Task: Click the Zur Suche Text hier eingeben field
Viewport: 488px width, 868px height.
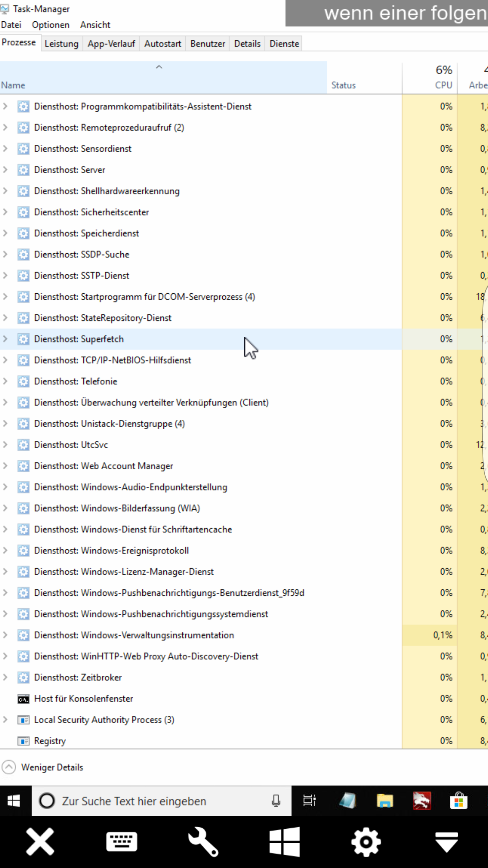Action: [161, 801]
